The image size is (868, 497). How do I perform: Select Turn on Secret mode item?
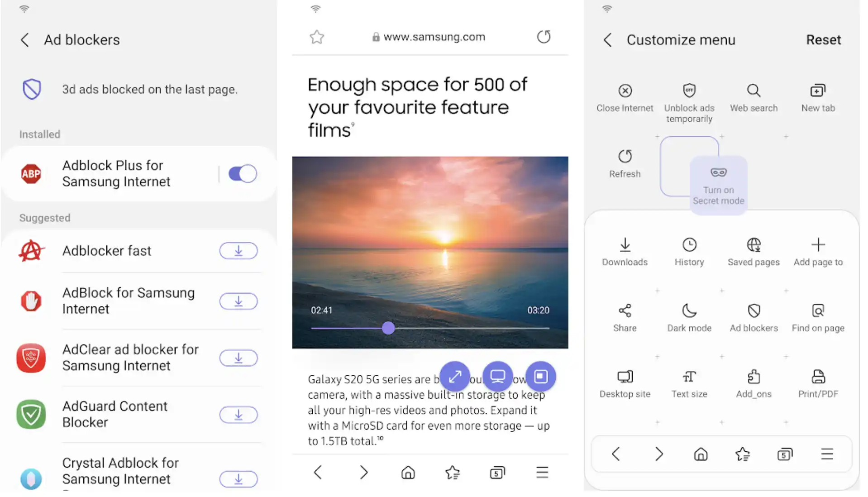[718, 186]
